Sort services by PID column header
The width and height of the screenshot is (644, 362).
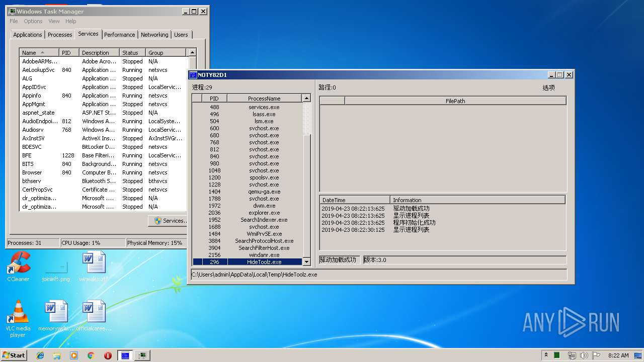[x=69, y=53]
